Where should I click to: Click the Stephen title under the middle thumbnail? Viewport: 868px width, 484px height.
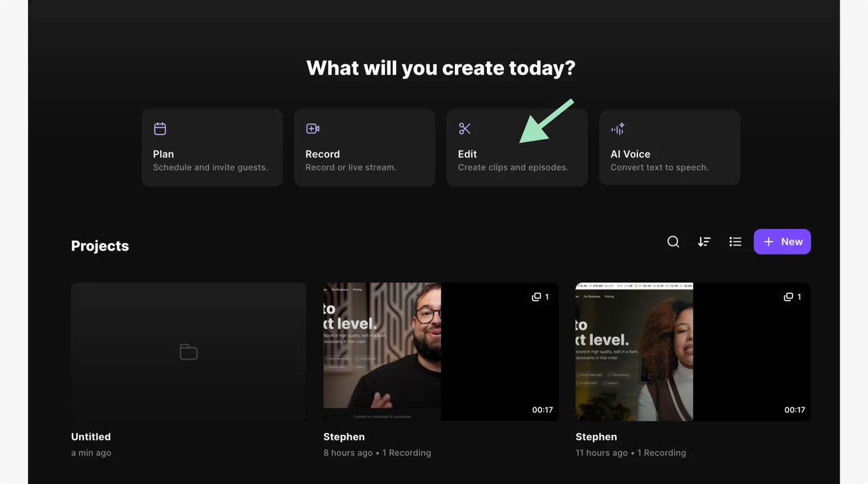pos(344,437)
